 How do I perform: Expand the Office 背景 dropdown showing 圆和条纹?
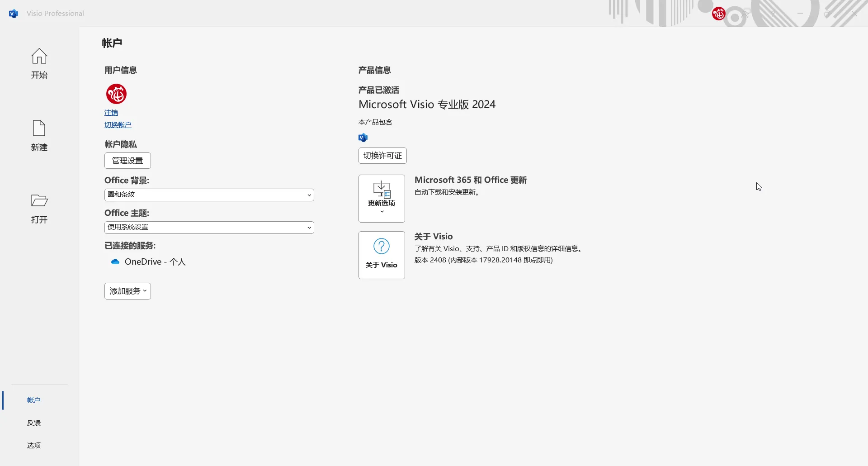(x=209, y=195)
